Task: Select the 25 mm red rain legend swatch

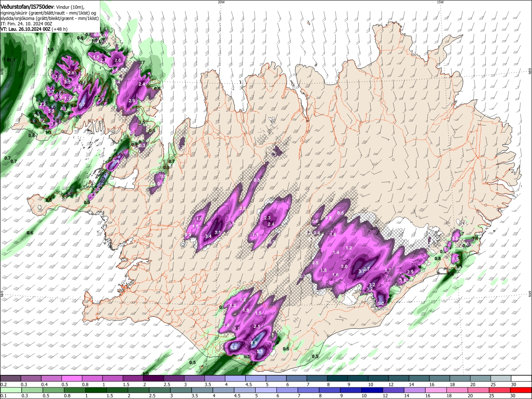Action: (x=500, y=390)
